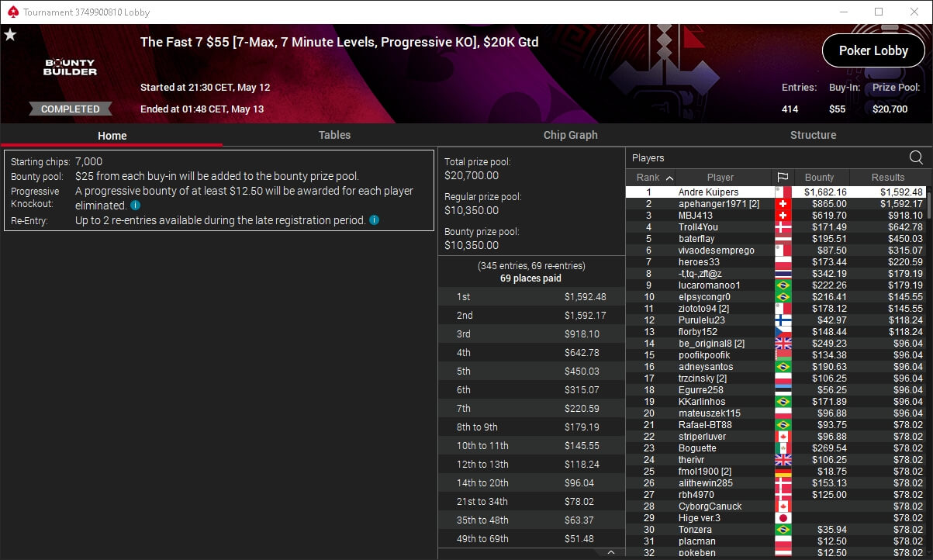933x560 pixels.
Task: Click the flag column header icon
Action: tap(783, 178)
